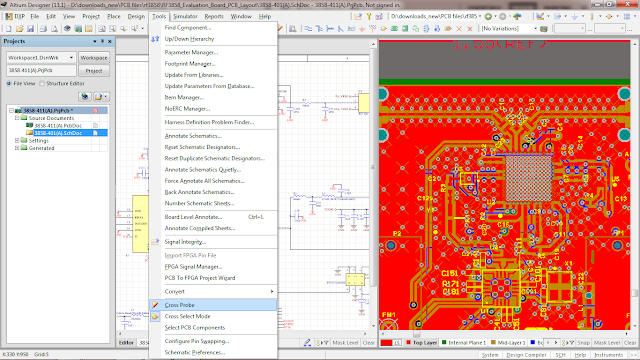Image resolution: width=640 pixels, height=360 pixels.
Task: Open the Projects panel options dropdown arrow
Action: click(95, 41)
